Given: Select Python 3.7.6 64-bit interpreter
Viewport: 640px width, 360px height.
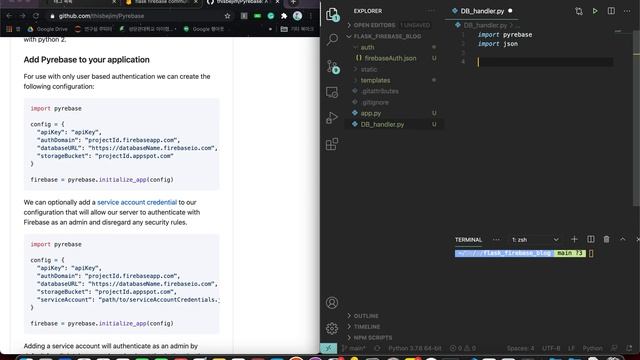Looking at the screenshot, I should 415,348.
